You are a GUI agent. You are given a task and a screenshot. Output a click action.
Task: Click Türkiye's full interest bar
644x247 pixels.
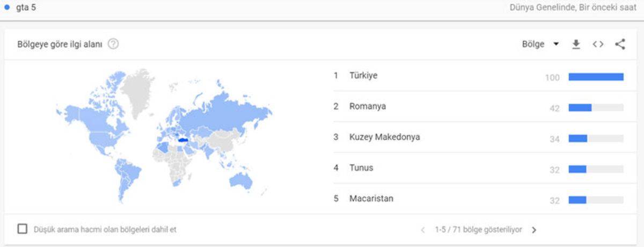pyautogui.click(x=596, y=77)
